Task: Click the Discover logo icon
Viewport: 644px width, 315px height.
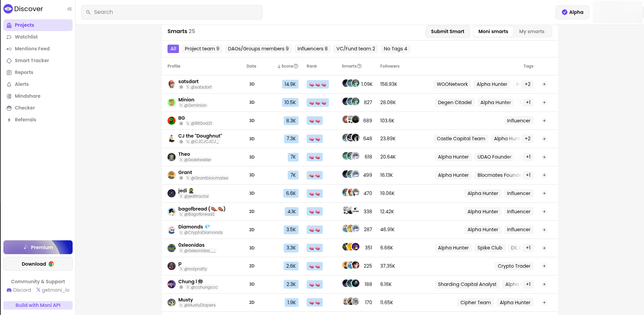Action: (x=8, y=9)
